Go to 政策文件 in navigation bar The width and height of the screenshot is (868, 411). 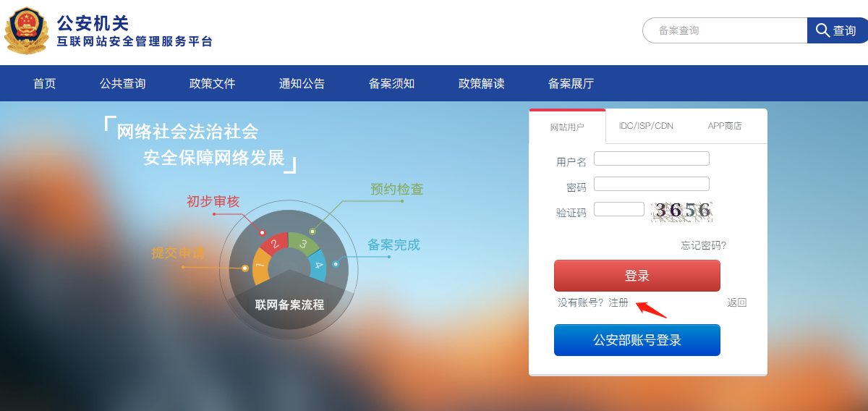(x=213, y=83)
